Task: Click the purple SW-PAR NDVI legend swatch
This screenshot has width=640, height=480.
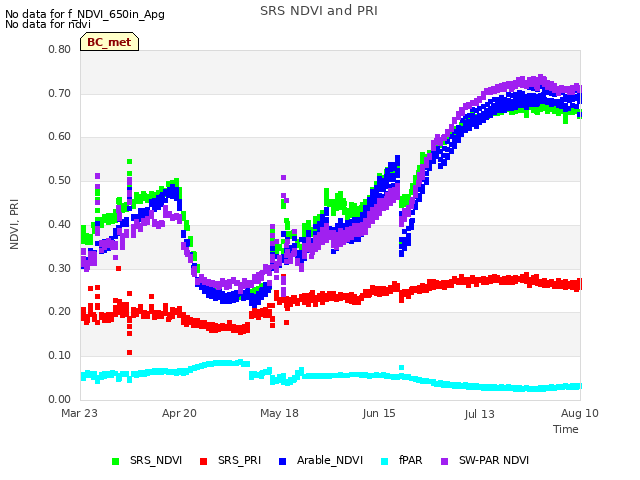Action: coord(444,461)
